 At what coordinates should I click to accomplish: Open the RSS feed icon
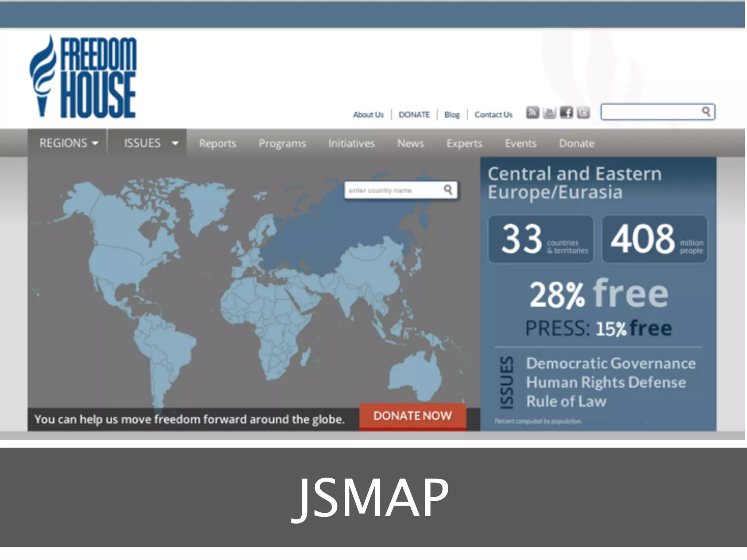click(x=532, y=113)
